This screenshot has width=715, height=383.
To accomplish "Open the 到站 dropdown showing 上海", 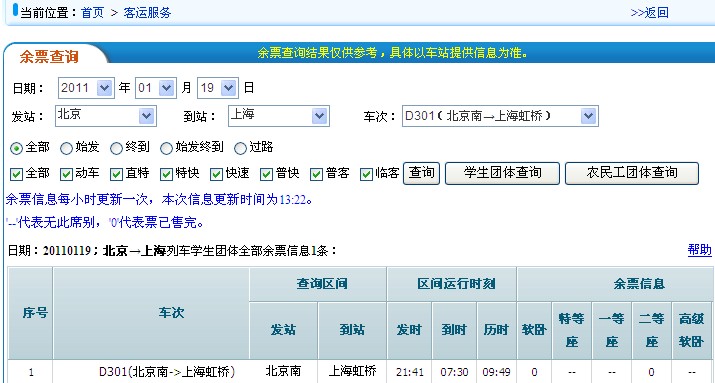I will [x=279, y=116].
